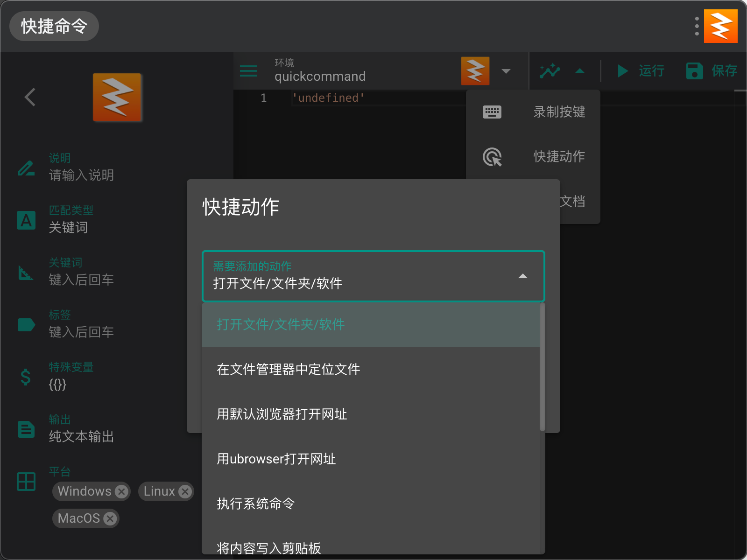Screen dimensions: 747x560
Task: Remove the Linux platform chip
Action: (x=185, y=491)
